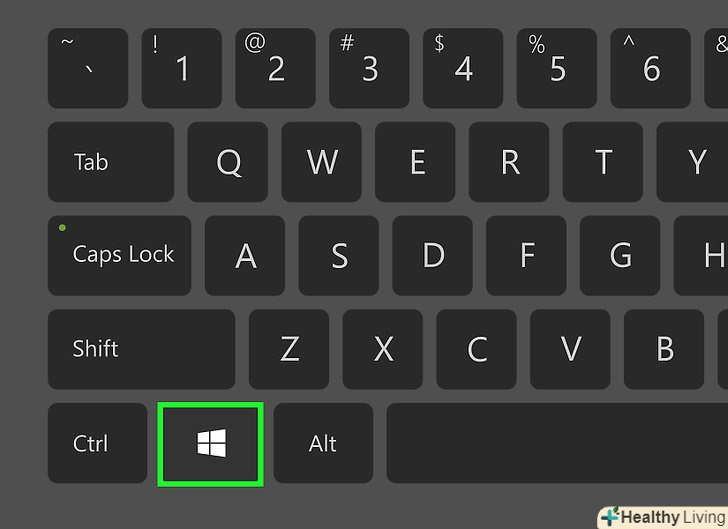Click the spacebar
Image resolution: width=728 pixels, height=529 pixels.
(x=557, y=443)
